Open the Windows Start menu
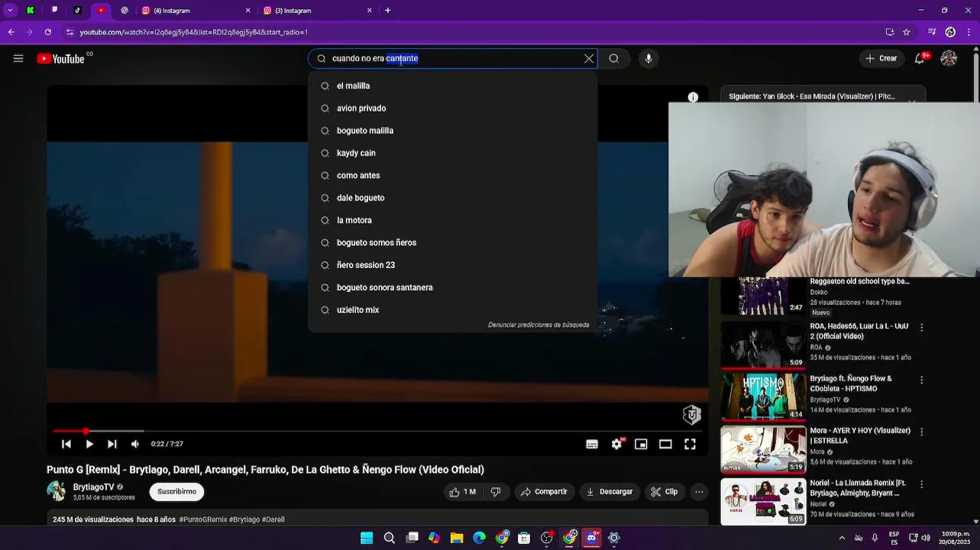 click(x=367, y=538)
